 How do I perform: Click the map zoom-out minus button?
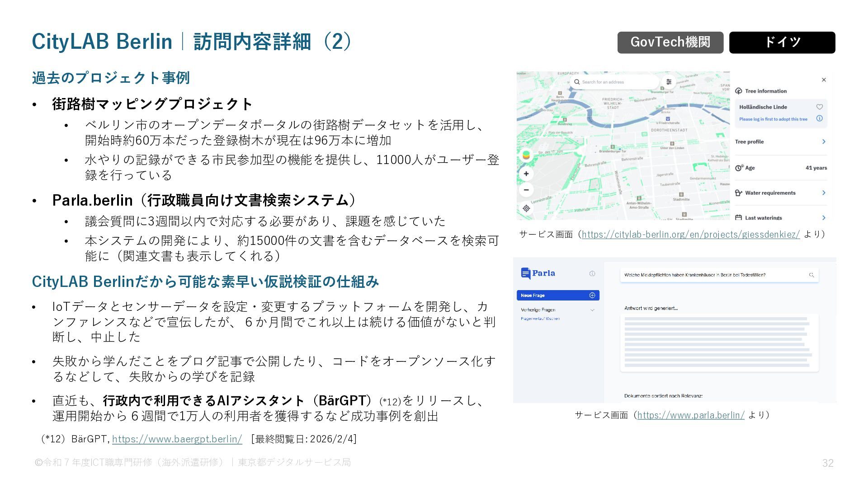click(x=526, y=190)
